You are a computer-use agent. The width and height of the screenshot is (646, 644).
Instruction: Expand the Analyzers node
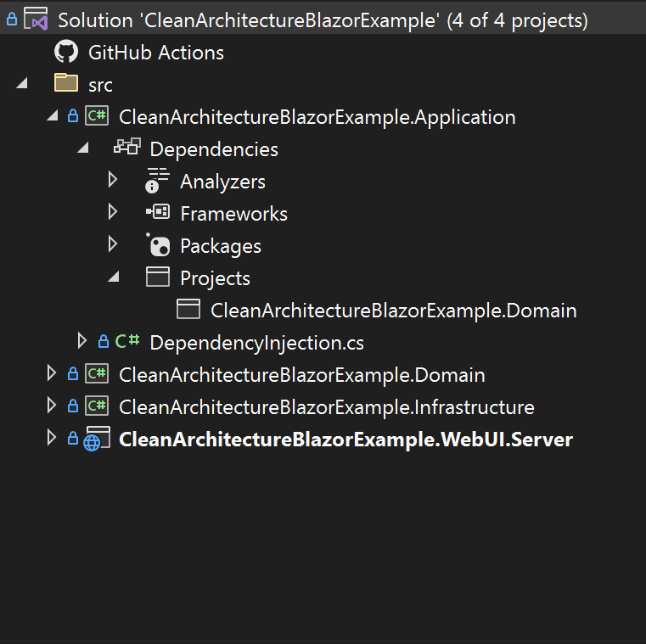[x=112, y=180]
